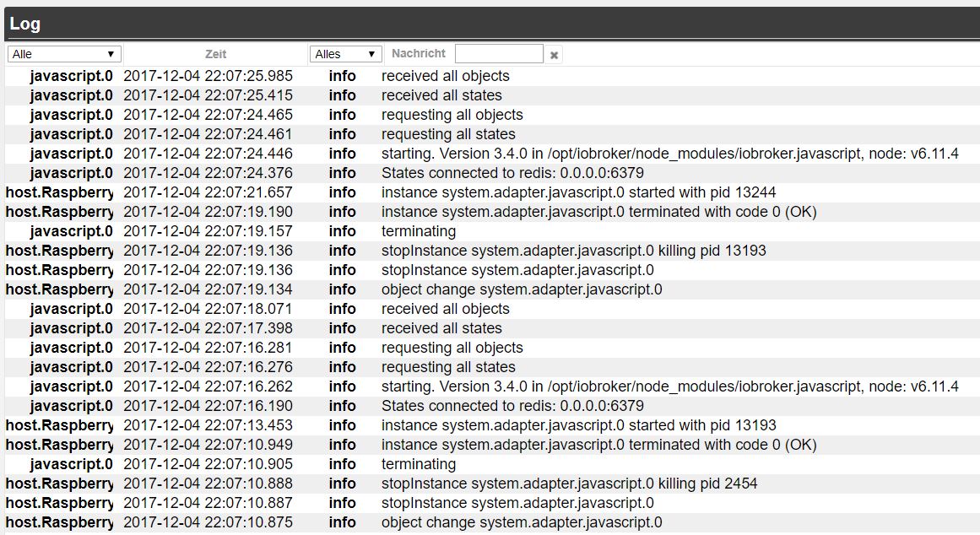
Task: Click the 22:07:24.446 timestamp cell
Action: 208,154
